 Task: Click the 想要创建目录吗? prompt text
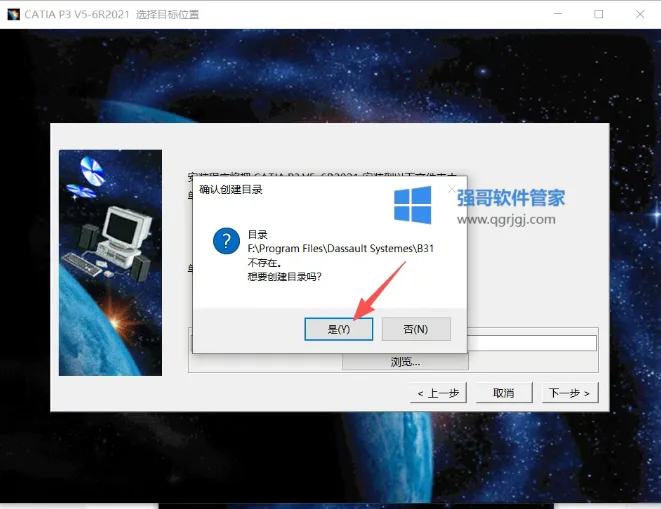pos(285,277)
